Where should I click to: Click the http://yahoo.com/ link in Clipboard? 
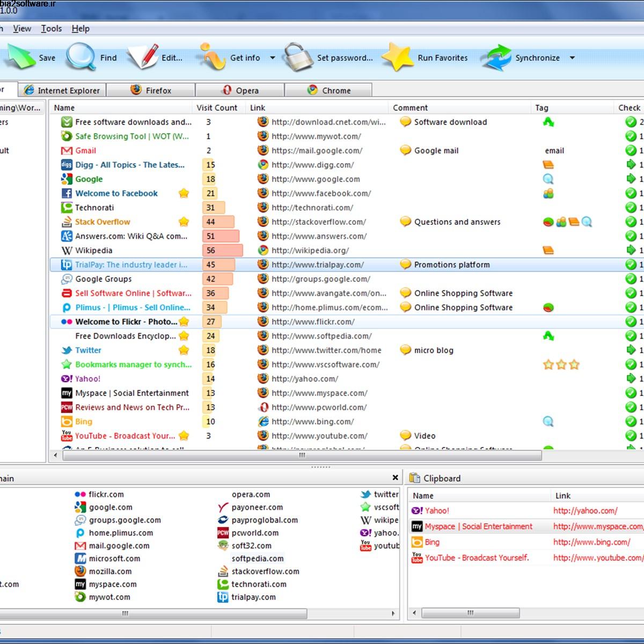coord(586,510)
